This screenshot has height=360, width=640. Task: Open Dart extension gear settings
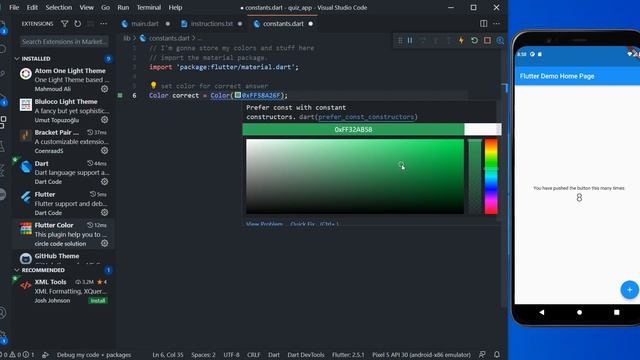(104, 182)
